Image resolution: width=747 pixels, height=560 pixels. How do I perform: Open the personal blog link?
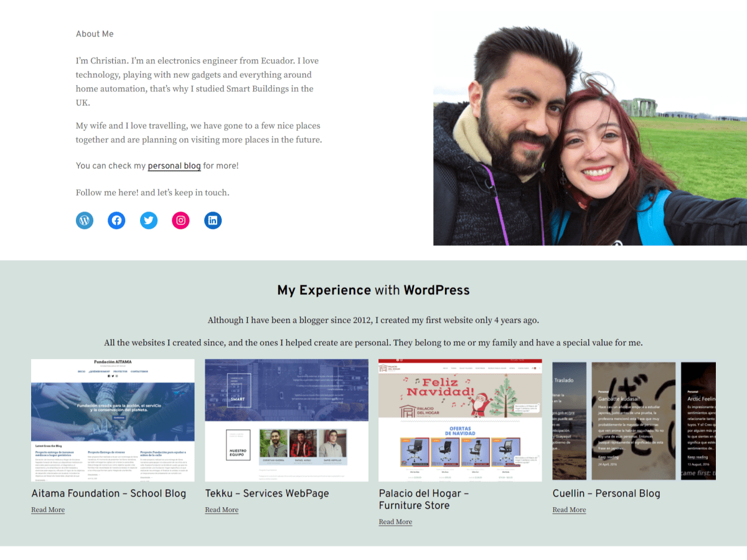point(174,166)
